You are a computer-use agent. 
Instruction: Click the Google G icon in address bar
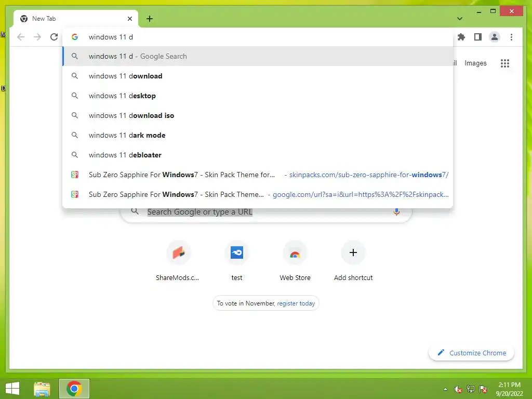pos(75,37)
